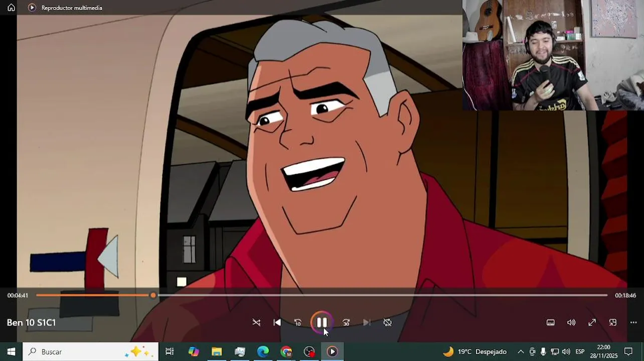Click the video seek bar's orange handle
Viewport: 644px width, 361px height.
coord(153,295)
